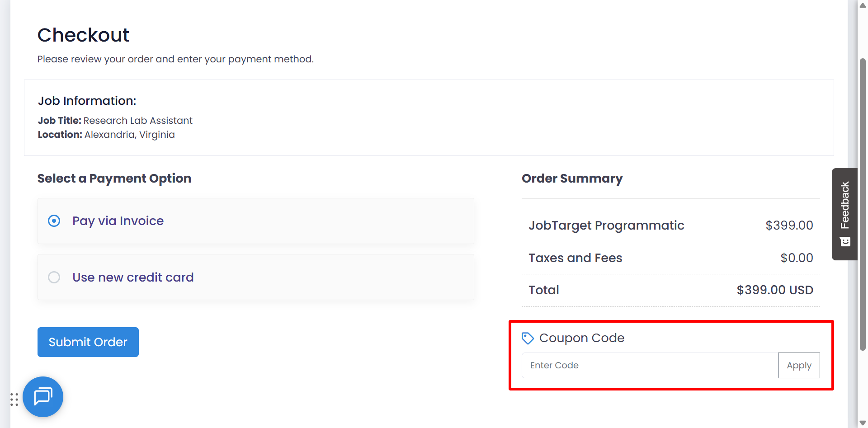Click the JobTarget Programmatic line item

(606, 225)
